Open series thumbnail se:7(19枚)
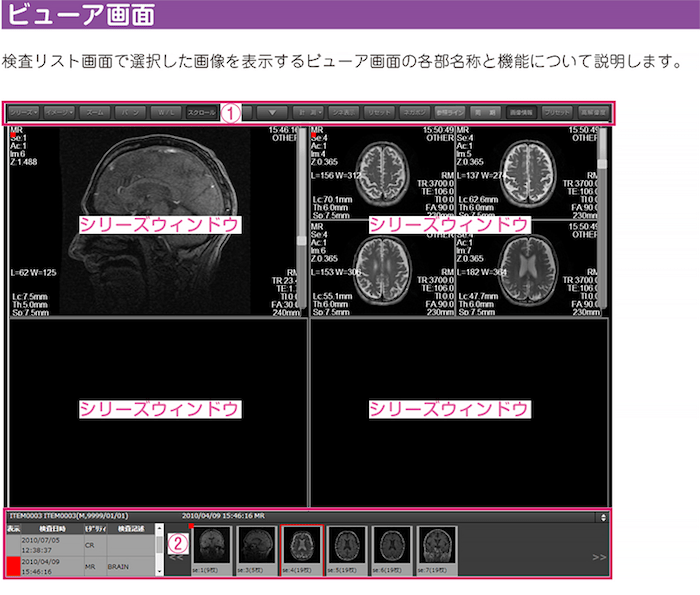The image size is (700, 595). tap(437, 549)
